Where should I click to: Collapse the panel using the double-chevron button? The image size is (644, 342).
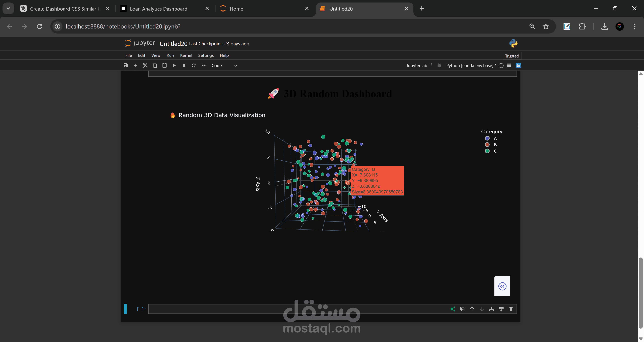coord(502,286)
